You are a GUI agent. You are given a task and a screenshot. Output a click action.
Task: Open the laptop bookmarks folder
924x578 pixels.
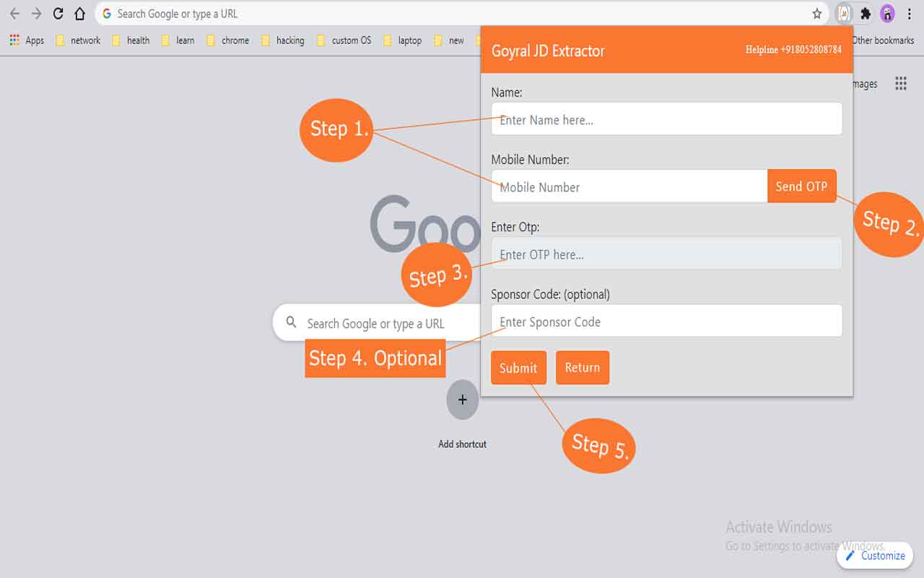click(x=402, y=40)
